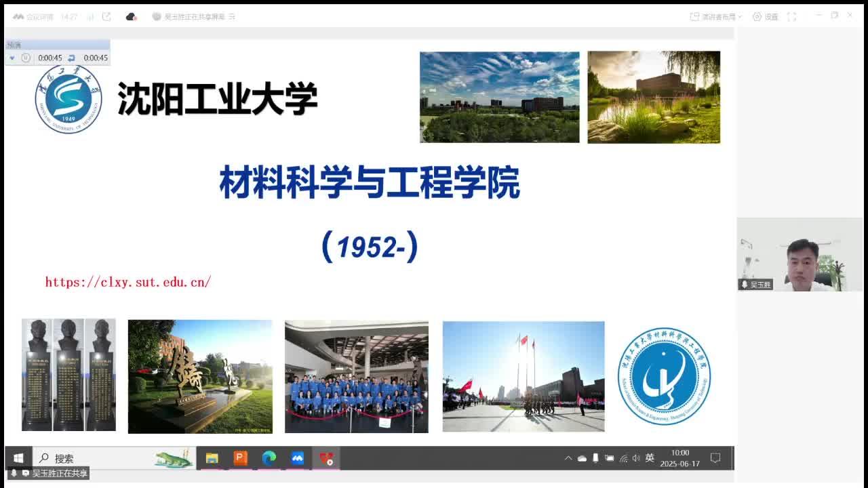Click the search highlight lizard image

coord(174,458)
